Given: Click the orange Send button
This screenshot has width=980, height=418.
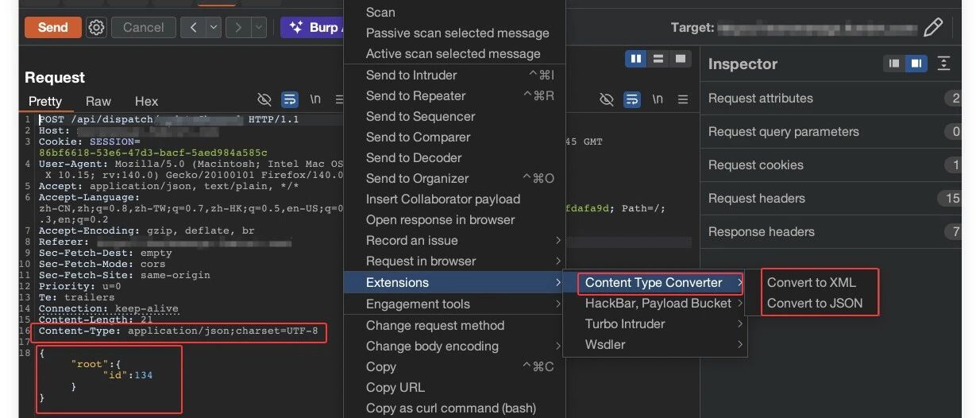Looking at the screenshot, I should 53,27.
